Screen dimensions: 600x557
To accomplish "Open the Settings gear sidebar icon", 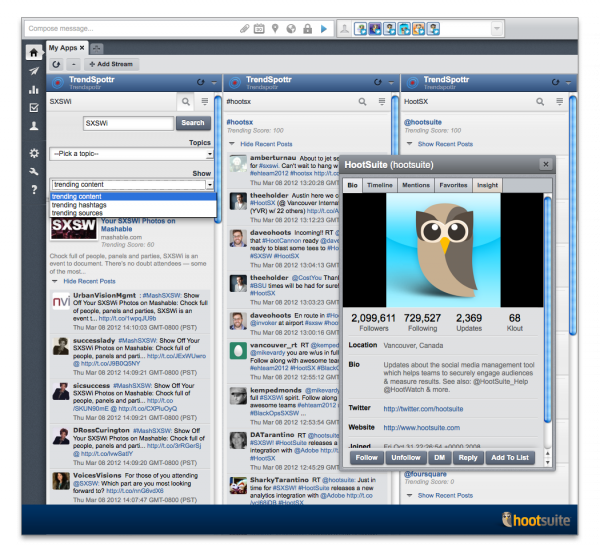I will tap(34, 153).
